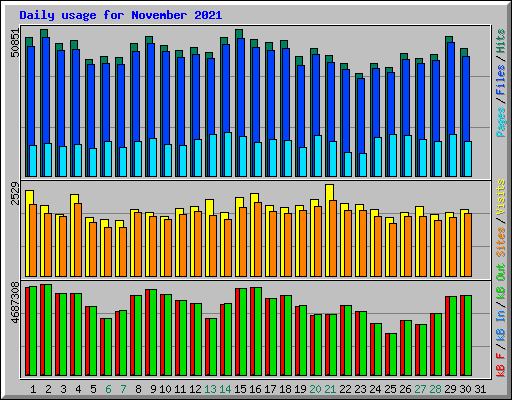
Task: Click day label '2' on the x-axis
Action: [48, 389]
